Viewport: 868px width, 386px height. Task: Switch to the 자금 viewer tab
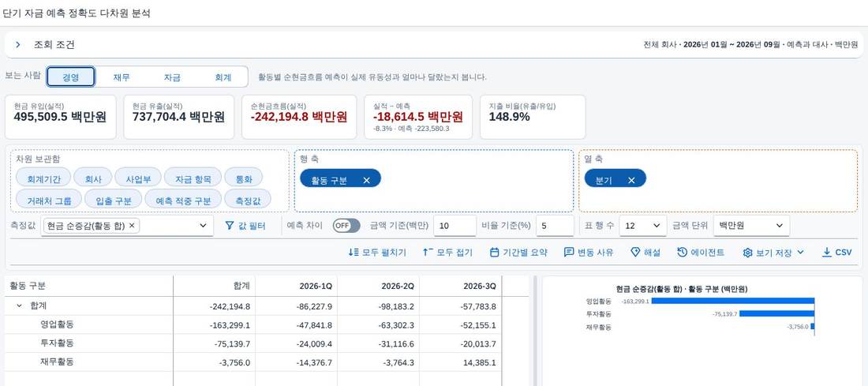pos(172,77)
